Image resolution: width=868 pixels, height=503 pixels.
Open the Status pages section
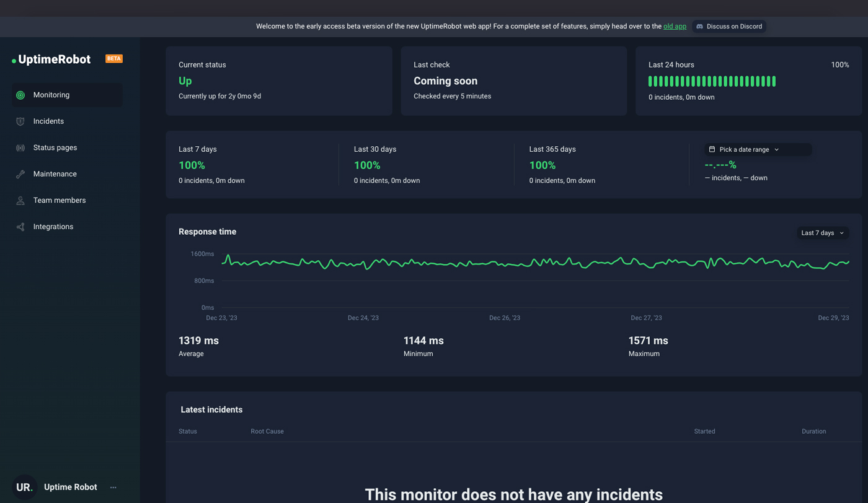[x=55, y=148]
